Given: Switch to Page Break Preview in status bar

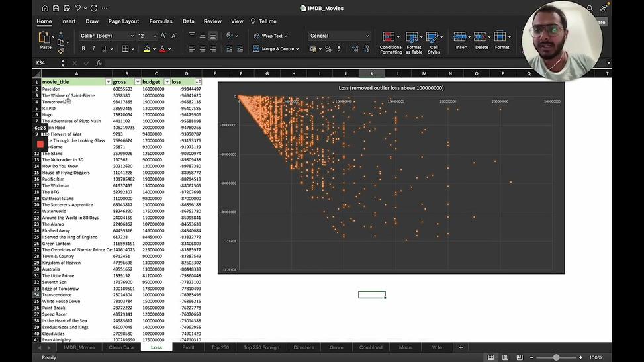Looking at the screenshot, I should (x=520, y=357).
